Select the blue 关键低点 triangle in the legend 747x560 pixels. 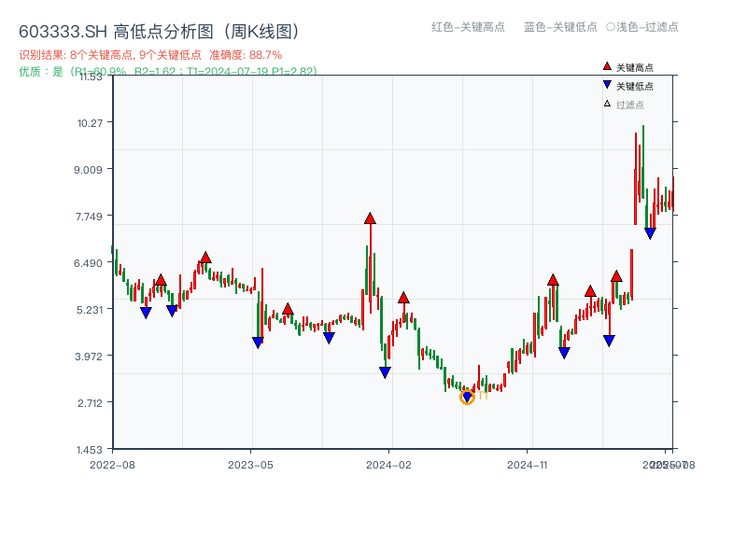[x=607, y=84]
